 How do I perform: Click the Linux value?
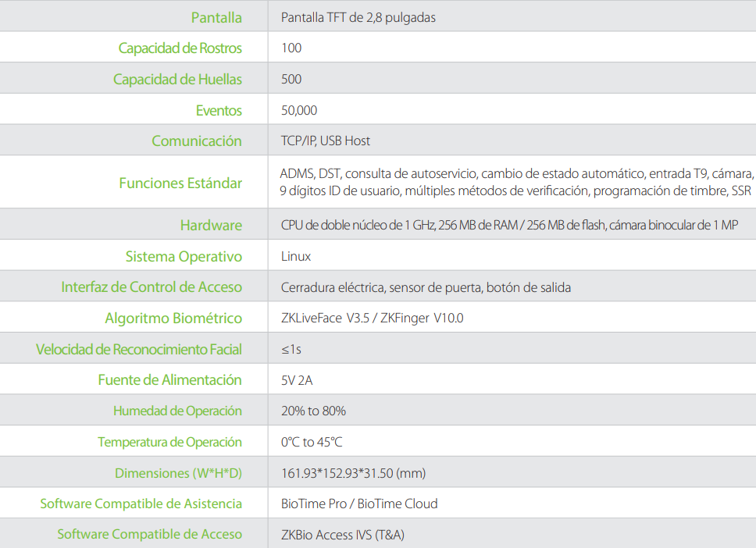click(x=296, y=256)
